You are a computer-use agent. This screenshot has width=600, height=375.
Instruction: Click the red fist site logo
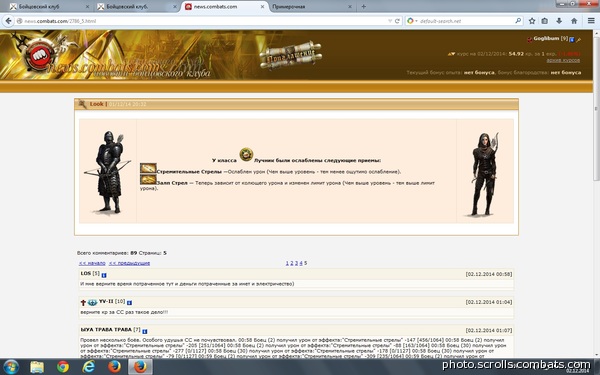(x=40, y=56)
